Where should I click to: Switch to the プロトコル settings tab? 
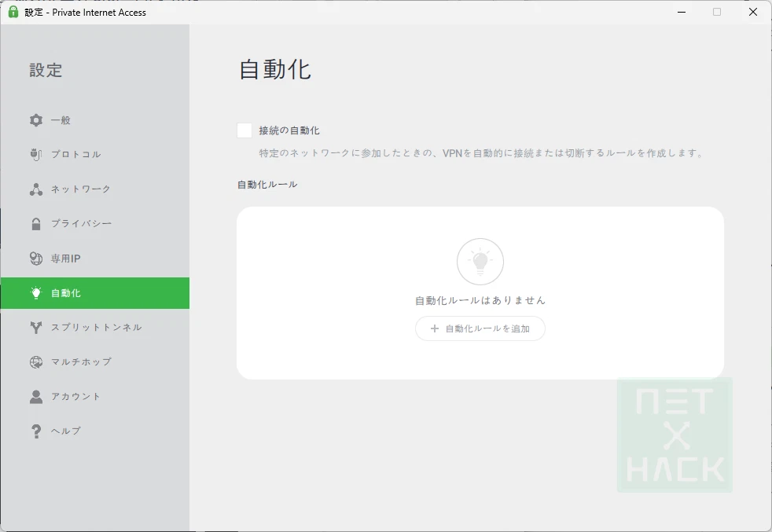76,155
